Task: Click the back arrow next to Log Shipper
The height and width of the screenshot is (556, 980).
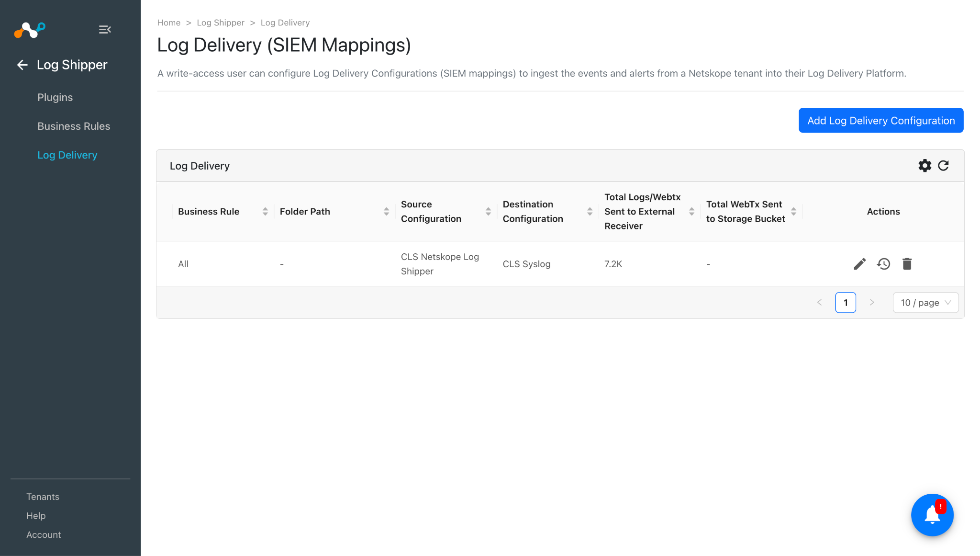Action: point(22,65)
